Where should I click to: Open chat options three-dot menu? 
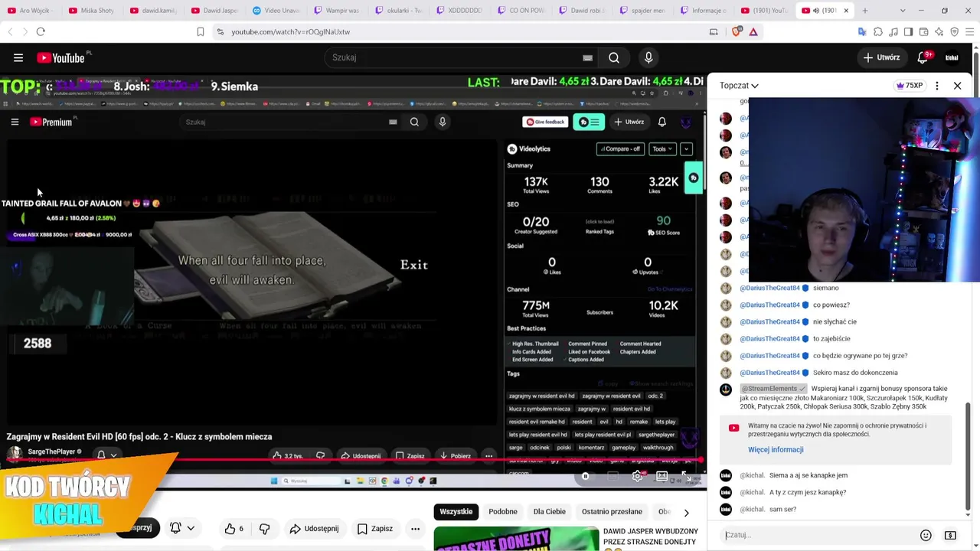[x=937, y=86]
